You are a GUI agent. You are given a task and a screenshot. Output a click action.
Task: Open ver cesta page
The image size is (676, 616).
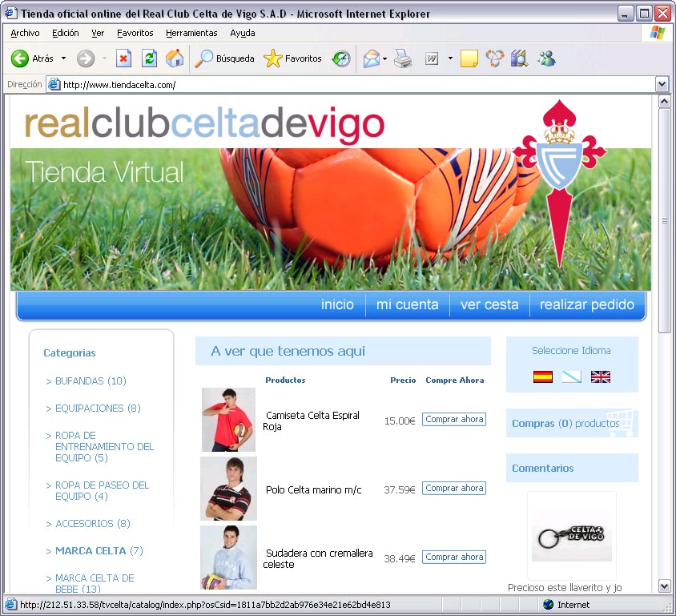pyautogui.click(x=489, y=304)
